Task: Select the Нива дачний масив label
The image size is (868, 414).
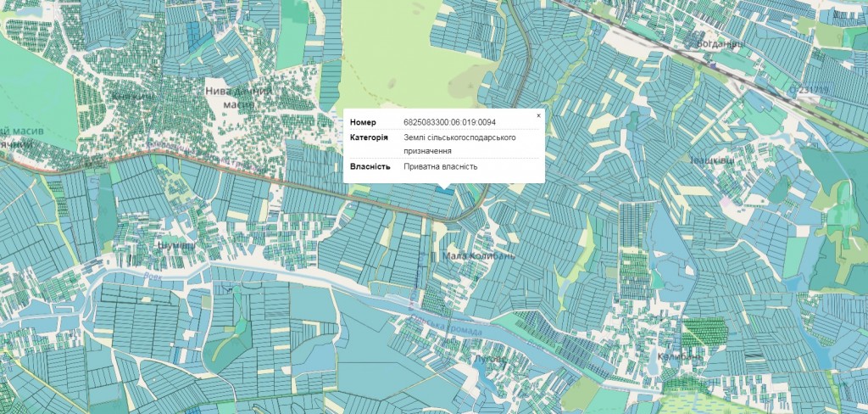Action: (238, 96)
